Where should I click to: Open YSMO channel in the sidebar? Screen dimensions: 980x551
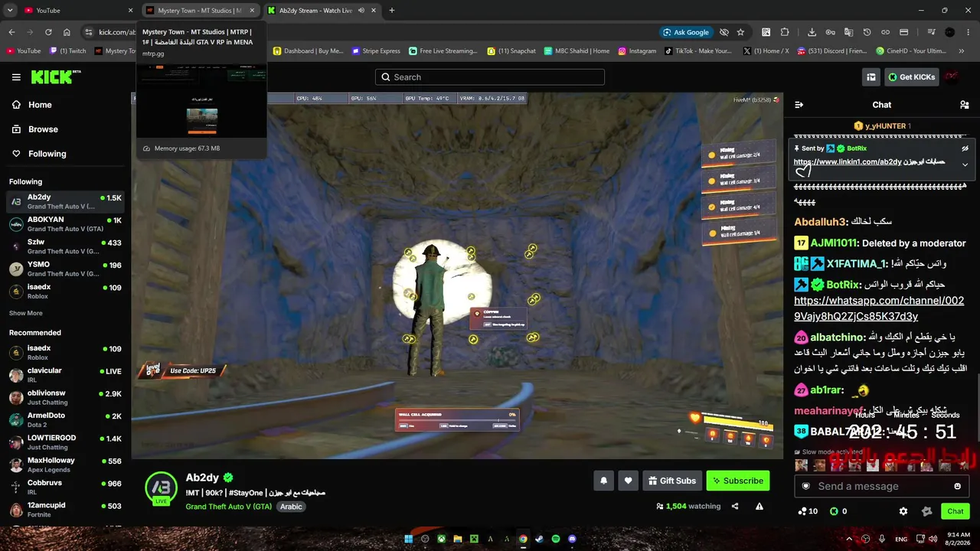(x=66, y=268)
